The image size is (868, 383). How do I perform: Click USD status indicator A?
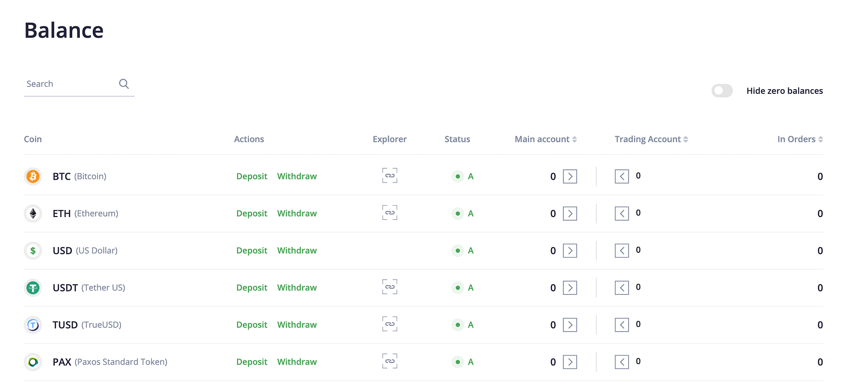pyautogui.click(x=463, y=250)
